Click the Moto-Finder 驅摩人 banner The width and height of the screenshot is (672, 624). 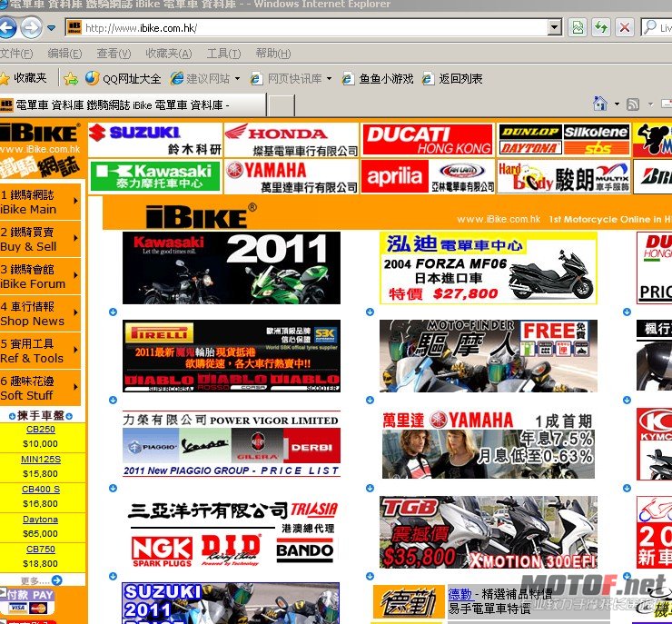[489, 356]
